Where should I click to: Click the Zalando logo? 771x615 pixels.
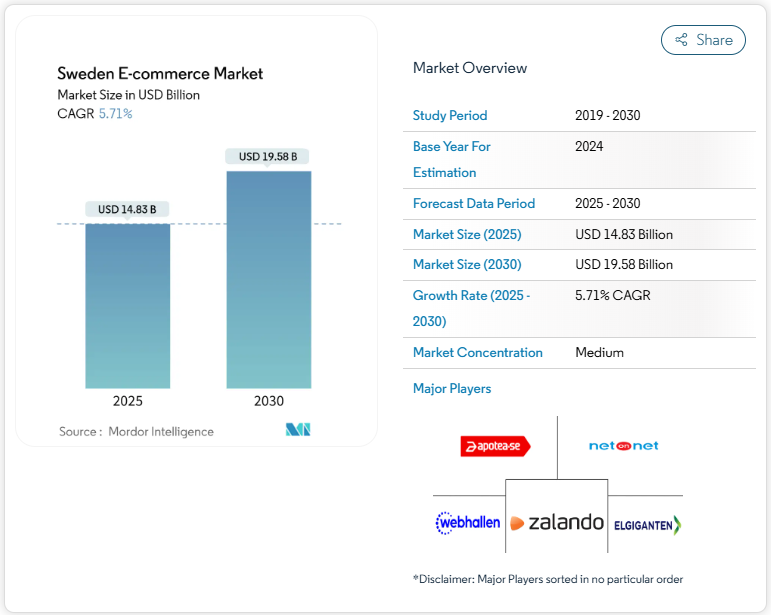pyautogui.click(x=557, y=522)
